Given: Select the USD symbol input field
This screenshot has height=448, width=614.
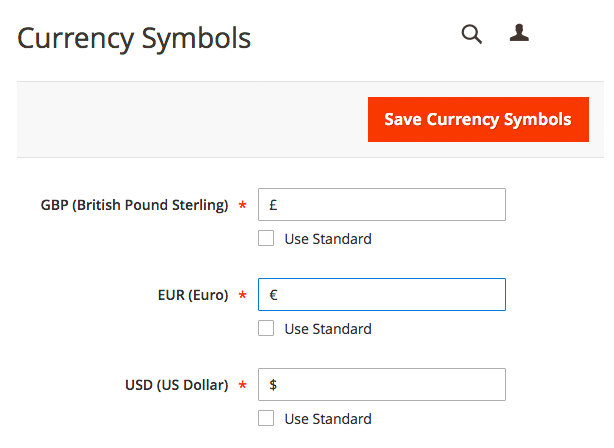Looking at the screenshot, I should (381, 385).
